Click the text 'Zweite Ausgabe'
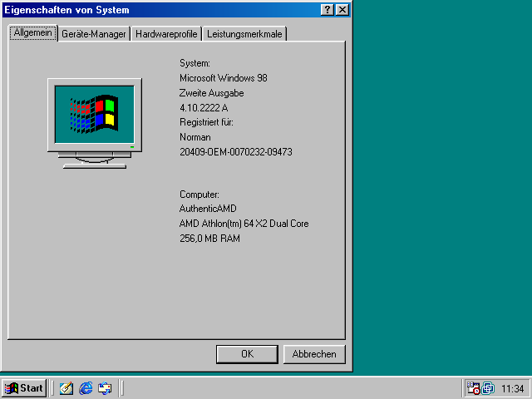The width and height of the screenshot is (532, 399). (211, 93)
